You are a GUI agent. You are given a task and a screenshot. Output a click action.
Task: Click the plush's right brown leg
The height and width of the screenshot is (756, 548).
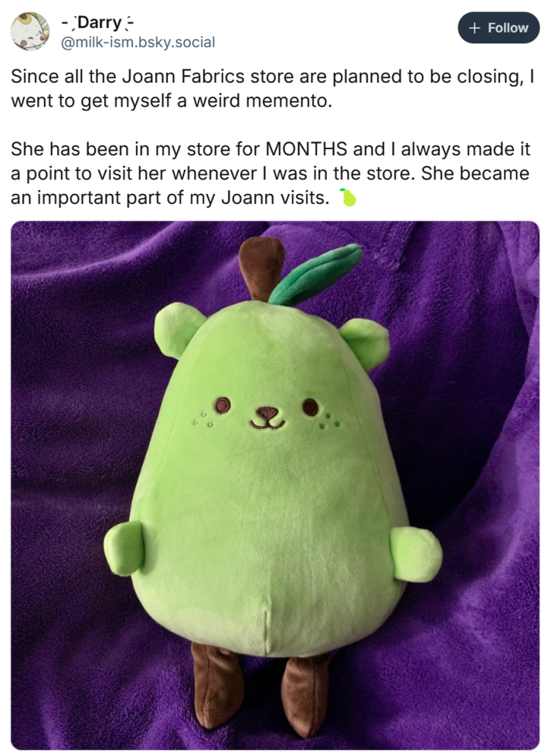point(305,694)
